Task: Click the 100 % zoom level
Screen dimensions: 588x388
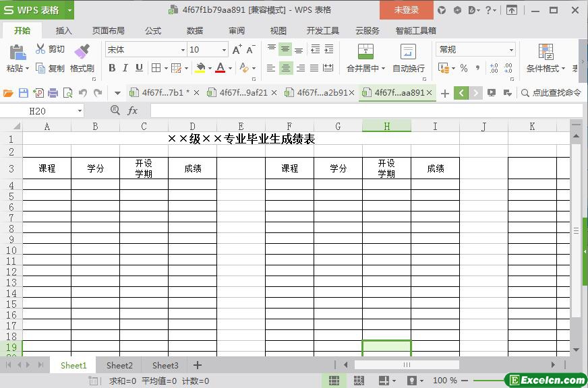Action: click(445, 381)
